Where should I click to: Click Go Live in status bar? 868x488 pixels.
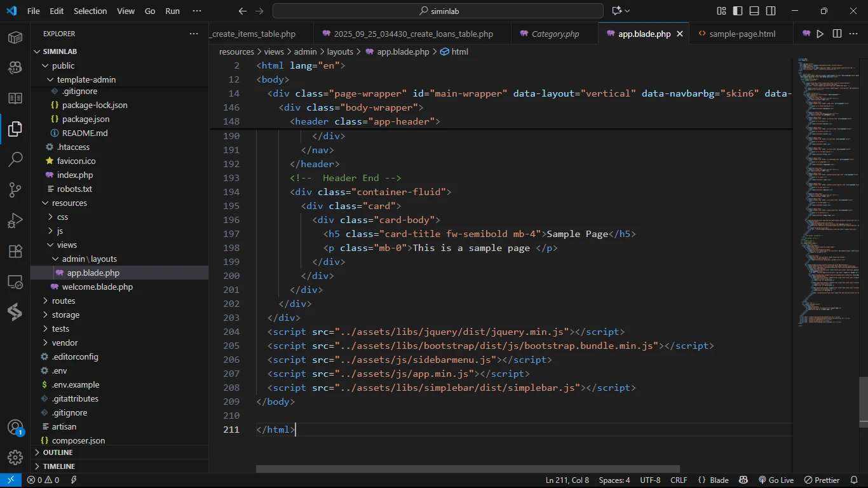coord(776,480)
